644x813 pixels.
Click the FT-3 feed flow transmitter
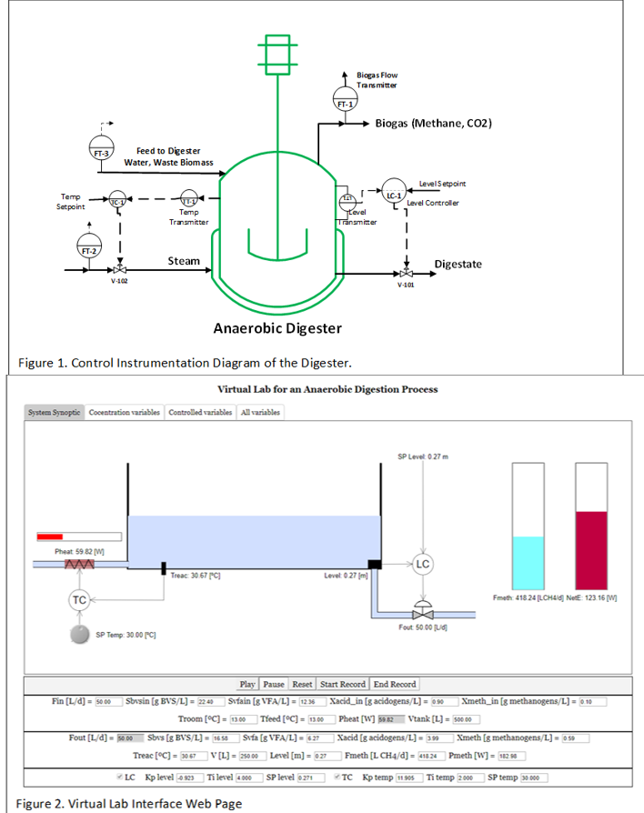(100, 152)
